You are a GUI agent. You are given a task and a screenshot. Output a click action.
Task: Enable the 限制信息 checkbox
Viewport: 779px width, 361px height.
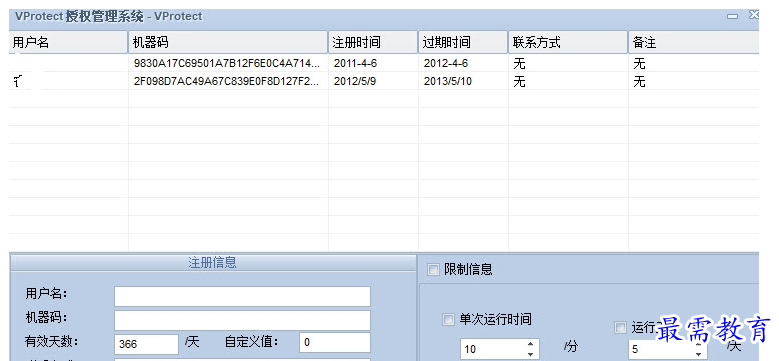point(434,270)
